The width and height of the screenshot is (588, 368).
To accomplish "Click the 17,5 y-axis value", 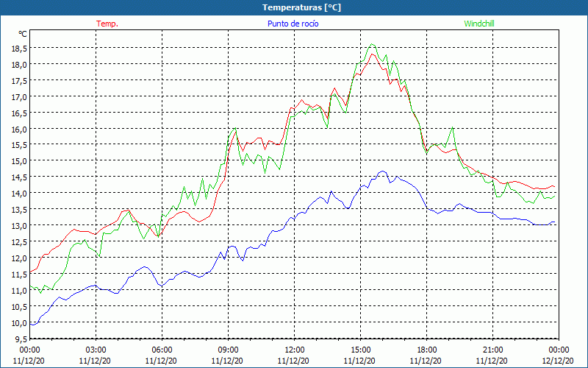I will point(21,80).
